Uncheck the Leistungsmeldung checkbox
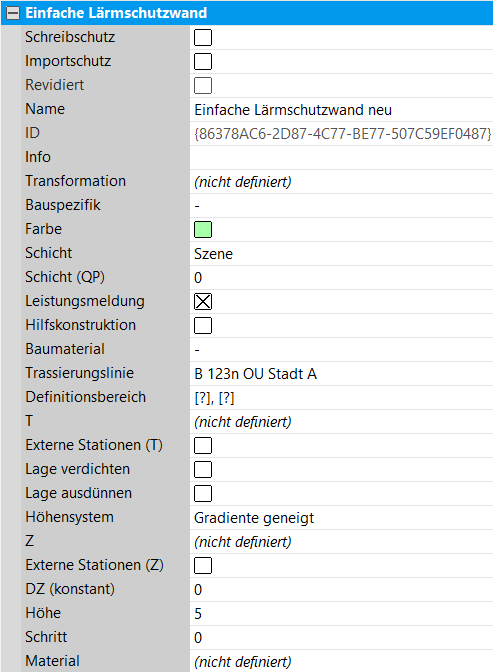Image resolution: width=493 pixels, height=672 pixels. pyautogui.click(x=203, y=301)
